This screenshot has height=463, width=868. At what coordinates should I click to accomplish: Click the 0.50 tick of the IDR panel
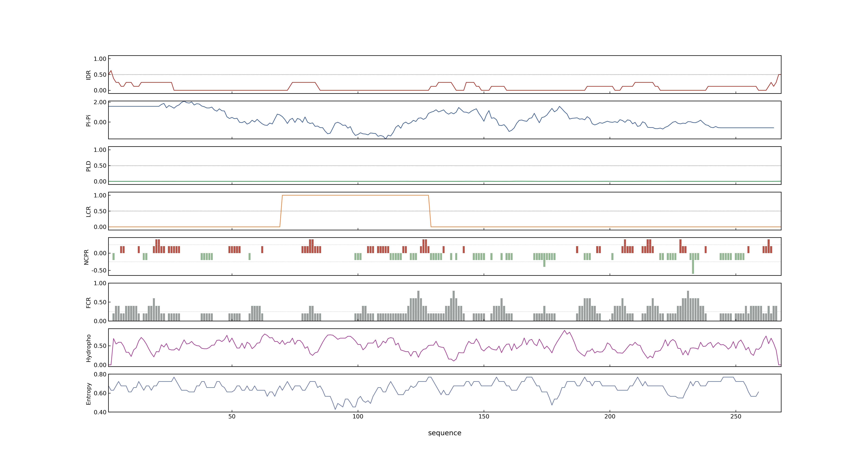[x=100, y=75]
